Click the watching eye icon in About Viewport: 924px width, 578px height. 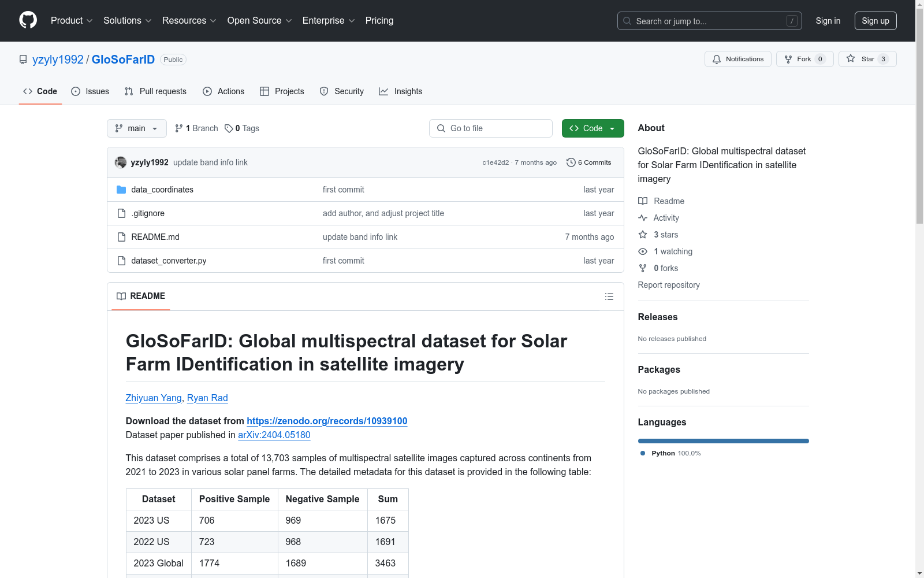coord(643,251)
